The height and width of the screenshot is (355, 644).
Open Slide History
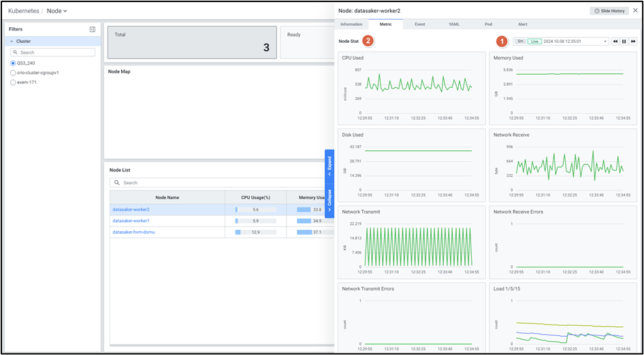click(x=609, y=11)
